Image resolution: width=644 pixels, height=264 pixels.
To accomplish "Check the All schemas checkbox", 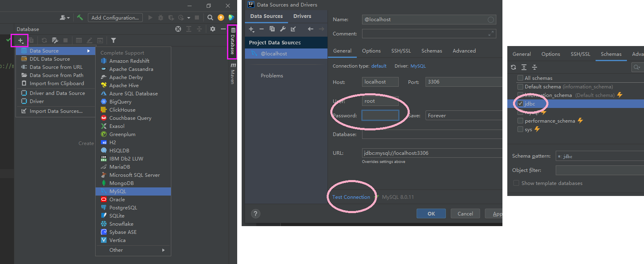I will (x=520, y=78).
